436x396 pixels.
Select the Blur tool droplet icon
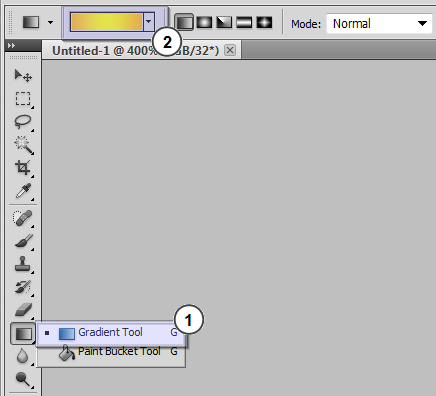point(23,356)
